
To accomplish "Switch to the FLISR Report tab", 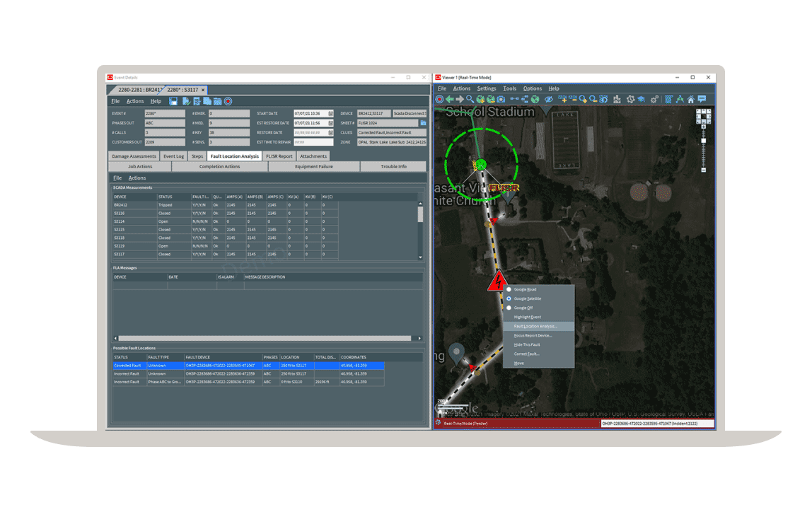I will (x=279, y=156).
